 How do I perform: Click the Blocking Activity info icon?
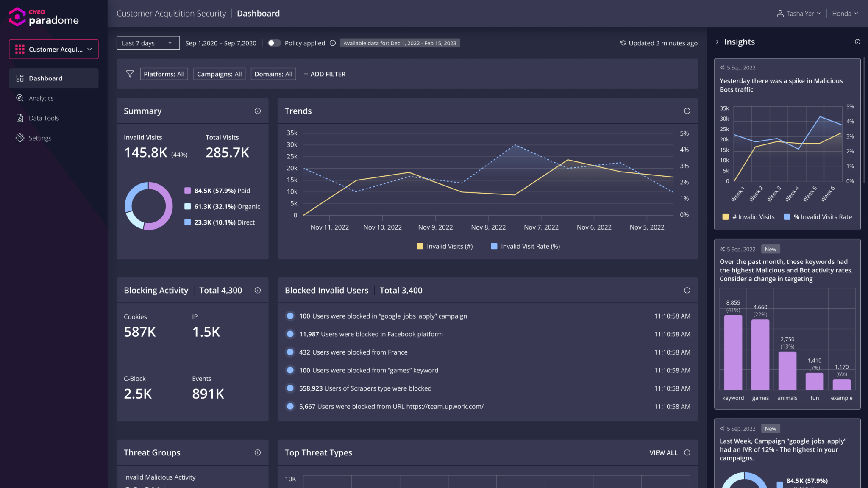(x=257, y=291)
